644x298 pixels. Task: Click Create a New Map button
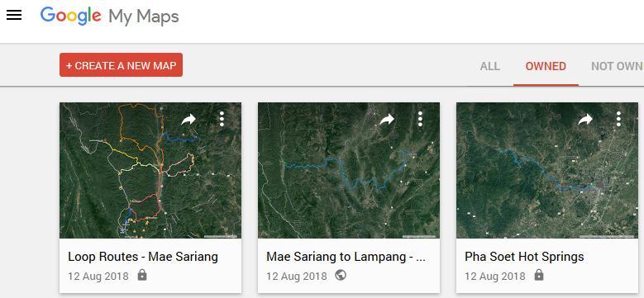[122, 64]
